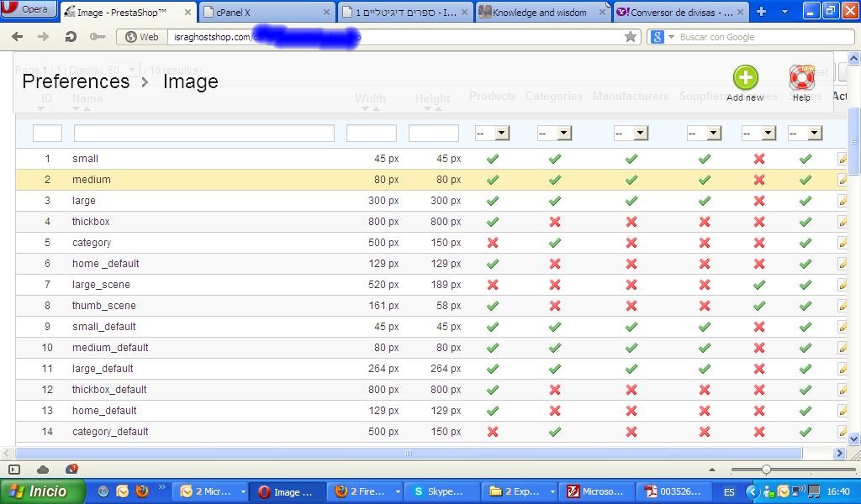Switch to the cPanel X tab
The height and width of the screenshot is (504, 861).
coord(267,12)
